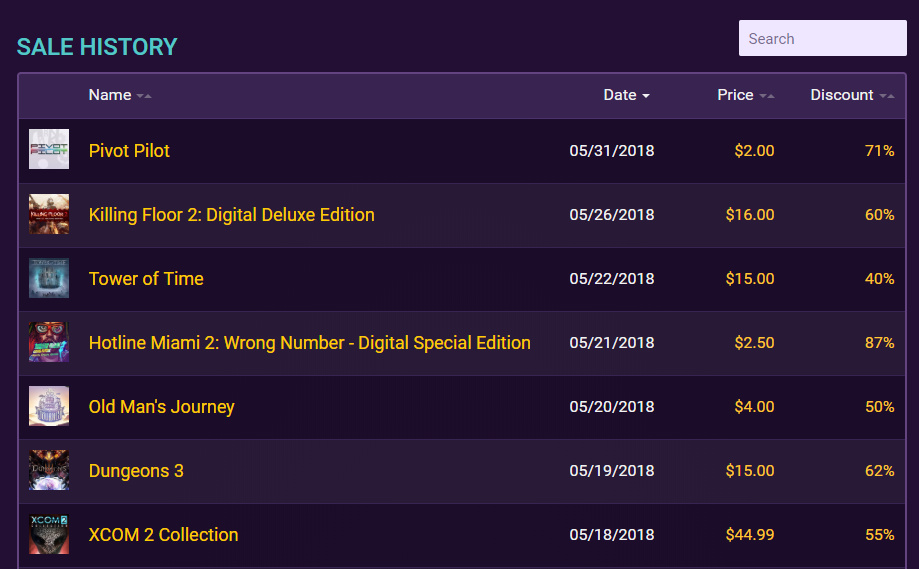This screenshot has height=569, width=919.
Task: Click the Dungeons 3 title link
Action: (x=136, y=471)
